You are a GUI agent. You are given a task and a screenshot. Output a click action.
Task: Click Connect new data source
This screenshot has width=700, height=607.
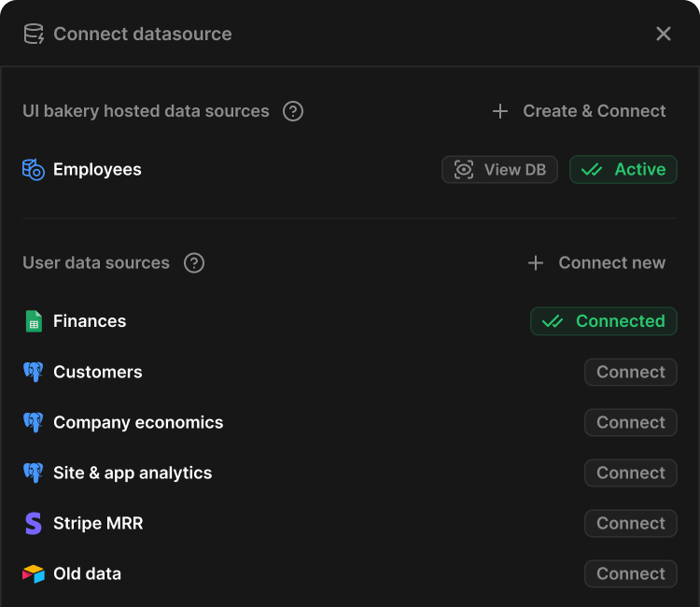pos(596,263)
